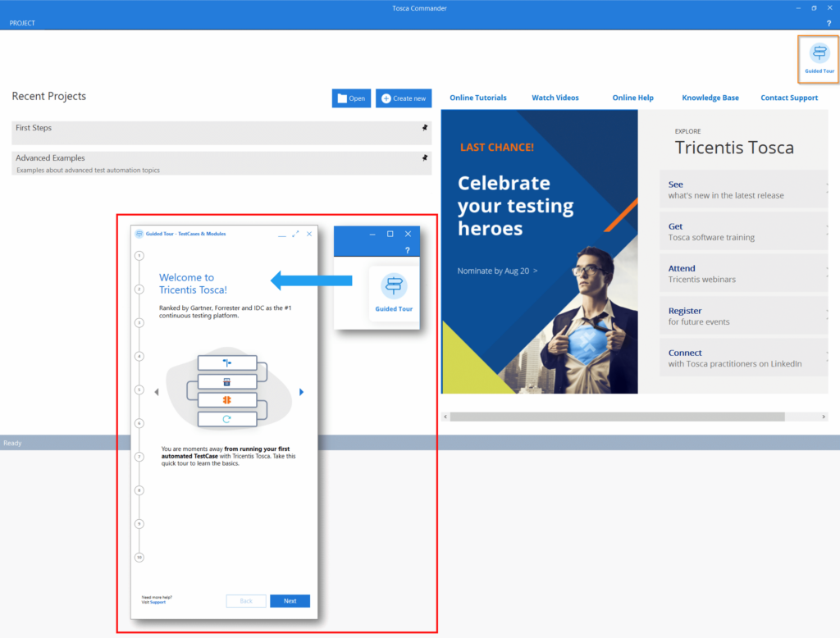Screen dimensions: 840x638
Task: Jump to step 5 circle in tour
Action: 139,390
